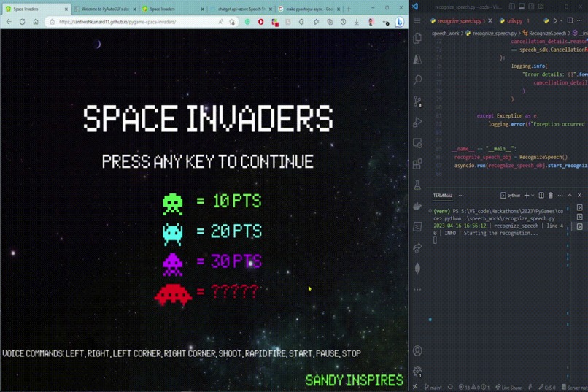Open the Extensions view in VS Code

pos(417,164)
